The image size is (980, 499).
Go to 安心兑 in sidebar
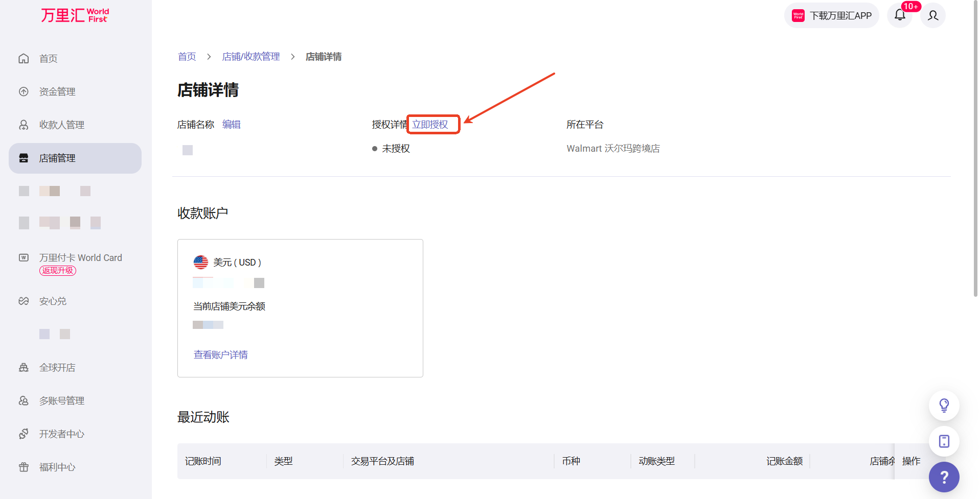point(53,301)
